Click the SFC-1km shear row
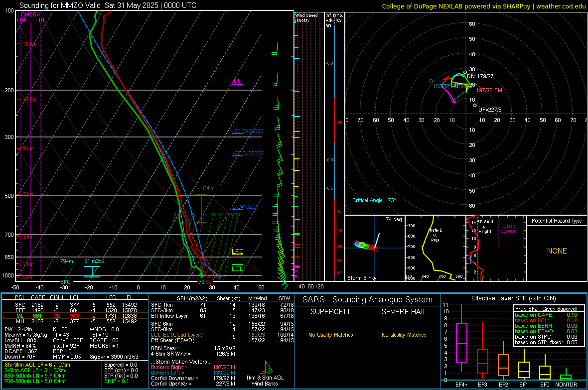588x390 pixels. click(x=222, y=305)
